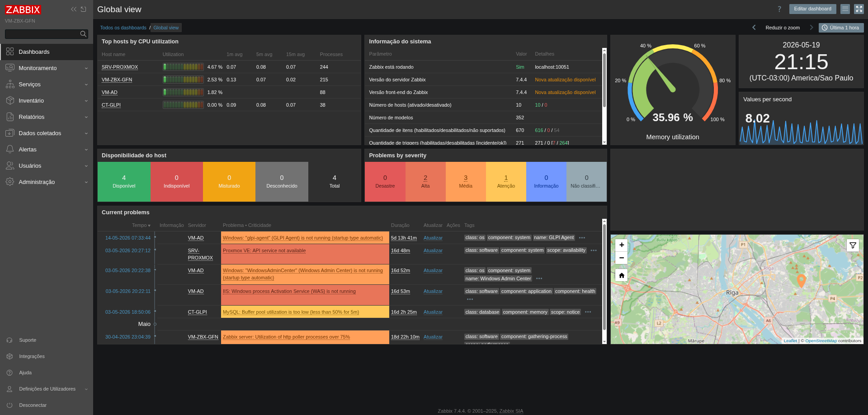Screen dimensions: 868x415
Task: Open the Integrações menu item
Action: 47,356
